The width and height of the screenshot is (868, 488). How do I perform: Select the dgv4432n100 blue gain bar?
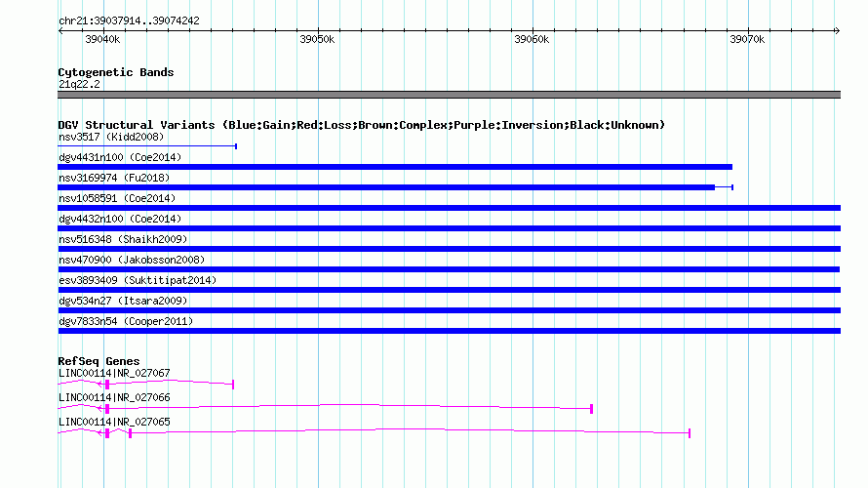(x=449, y=228)
